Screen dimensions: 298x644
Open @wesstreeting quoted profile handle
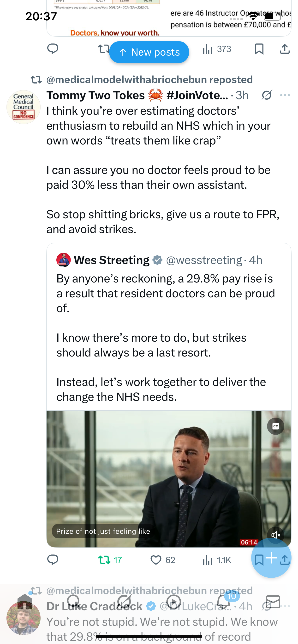tap(204, 260)
